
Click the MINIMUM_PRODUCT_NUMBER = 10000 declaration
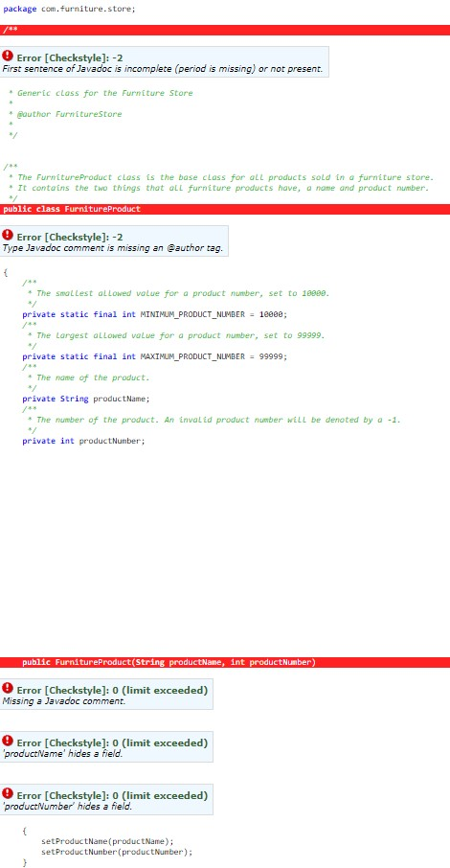[x=155, y=314]
